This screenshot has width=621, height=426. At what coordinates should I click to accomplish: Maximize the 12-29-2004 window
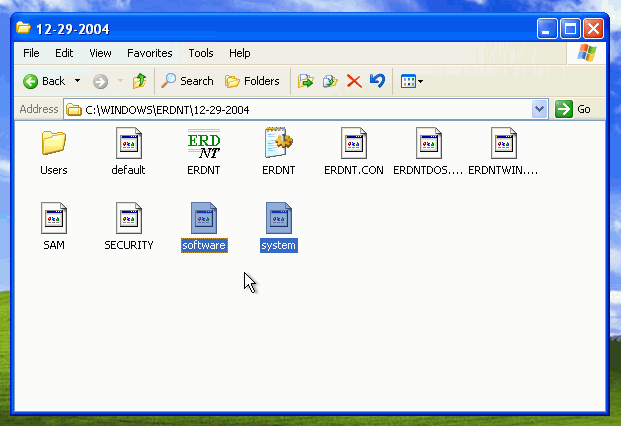(x=570, y=29)
